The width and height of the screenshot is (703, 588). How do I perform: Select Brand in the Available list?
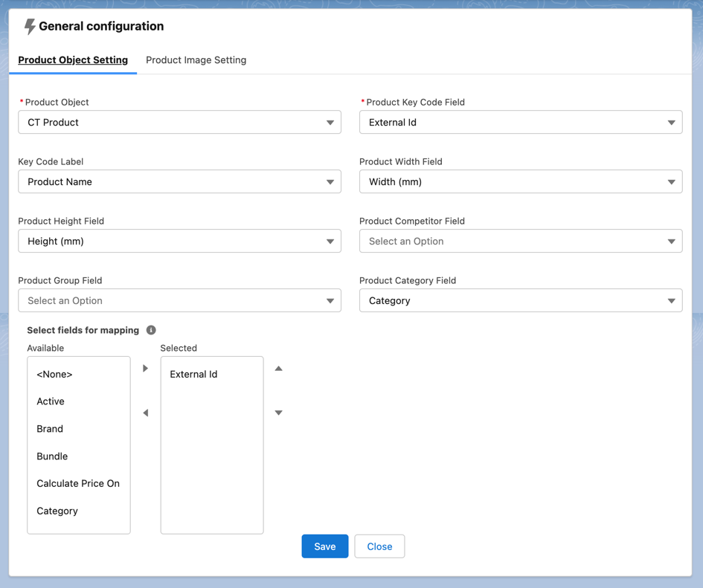point(50,428)
